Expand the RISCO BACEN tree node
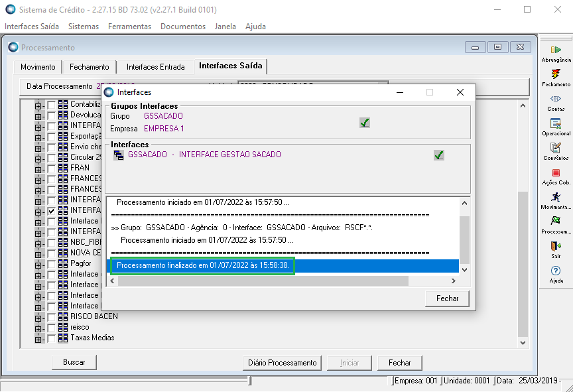Image resolution: width=573 pixels, height=392 pixels. click(38, 318)
